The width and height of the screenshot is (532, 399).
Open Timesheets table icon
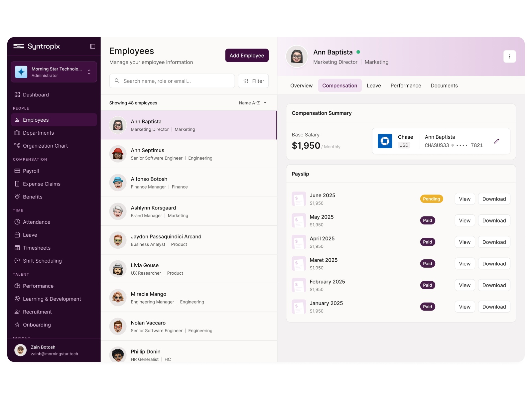17,248
